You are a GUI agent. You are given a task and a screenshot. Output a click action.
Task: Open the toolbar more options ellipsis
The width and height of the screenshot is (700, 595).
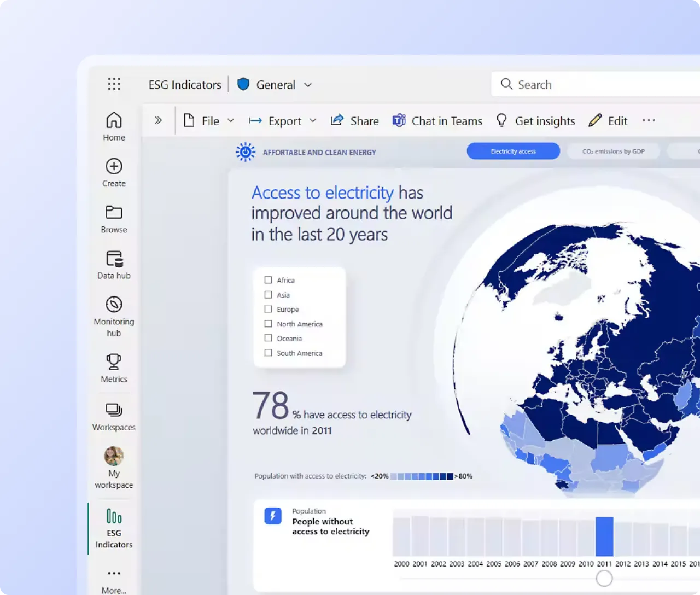pyautogui.click(x=649, y=120)
